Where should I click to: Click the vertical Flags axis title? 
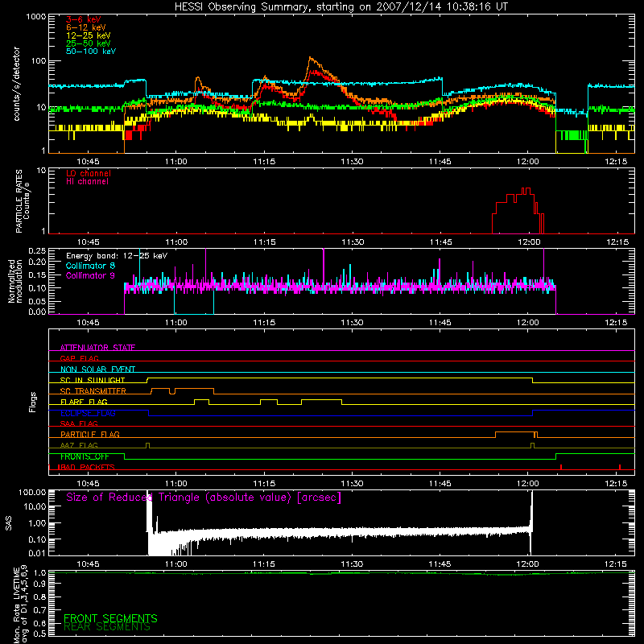(33, 402)
